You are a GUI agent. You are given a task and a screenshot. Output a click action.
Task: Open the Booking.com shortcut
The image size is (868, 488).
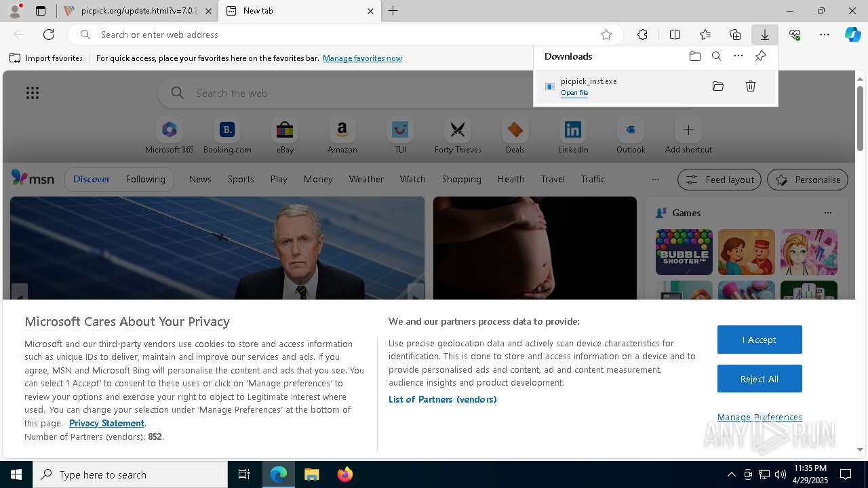pos(227,136)
